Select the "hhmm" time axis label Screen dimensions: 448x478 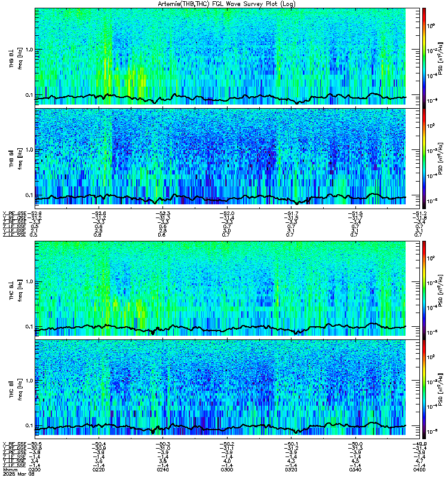click(x=10, y=470)
